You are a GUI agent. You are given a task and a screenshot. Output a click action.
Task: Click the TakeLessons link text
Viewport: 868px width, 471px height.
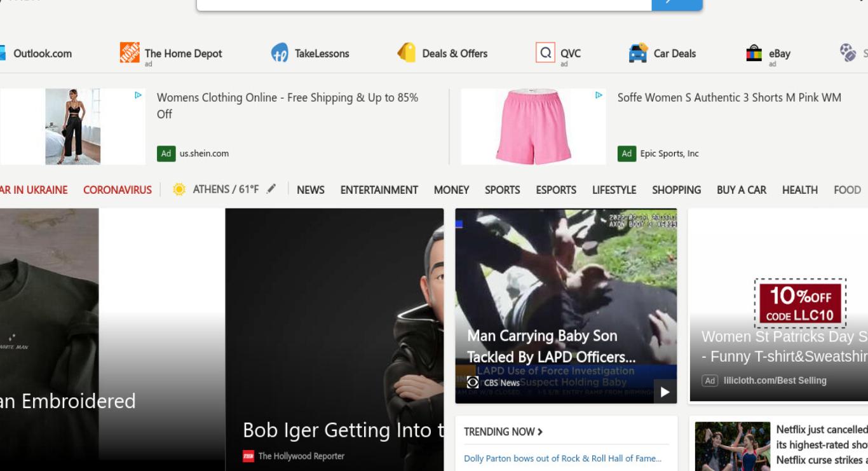pos(322,53)
